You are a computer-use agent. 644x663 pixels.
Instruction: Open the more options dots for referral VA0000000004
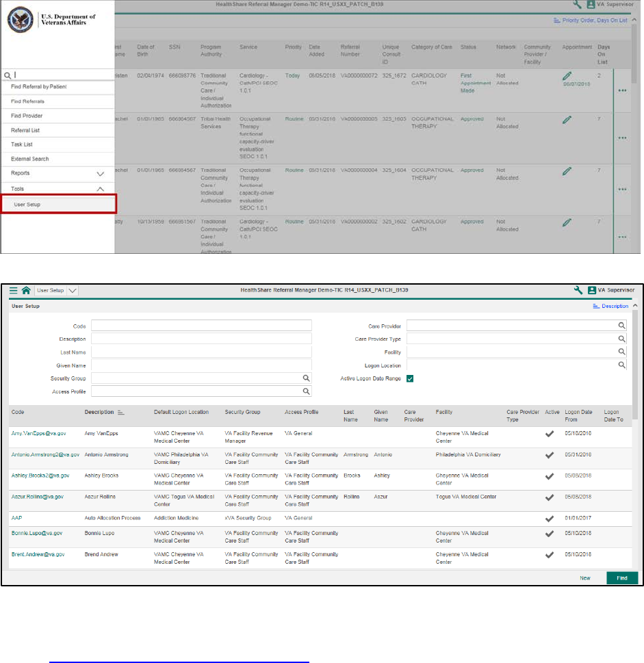[x=622, y=189]
